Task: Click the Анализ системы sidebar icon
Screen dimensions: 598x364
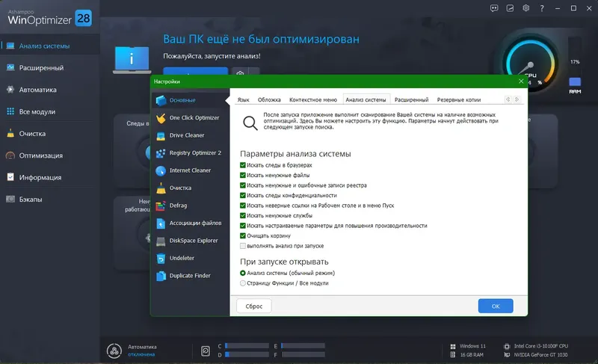Action: (10, 46)
